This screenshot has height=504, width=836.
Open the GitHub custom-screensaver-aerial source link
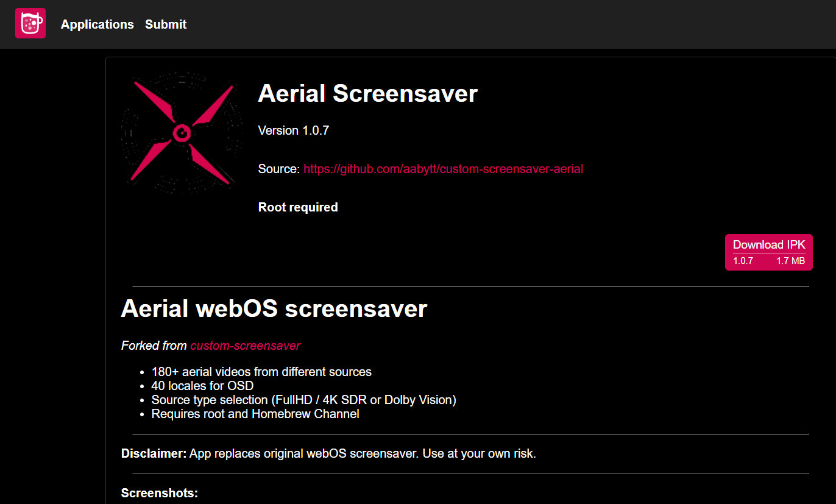click(x=443, y=169)
